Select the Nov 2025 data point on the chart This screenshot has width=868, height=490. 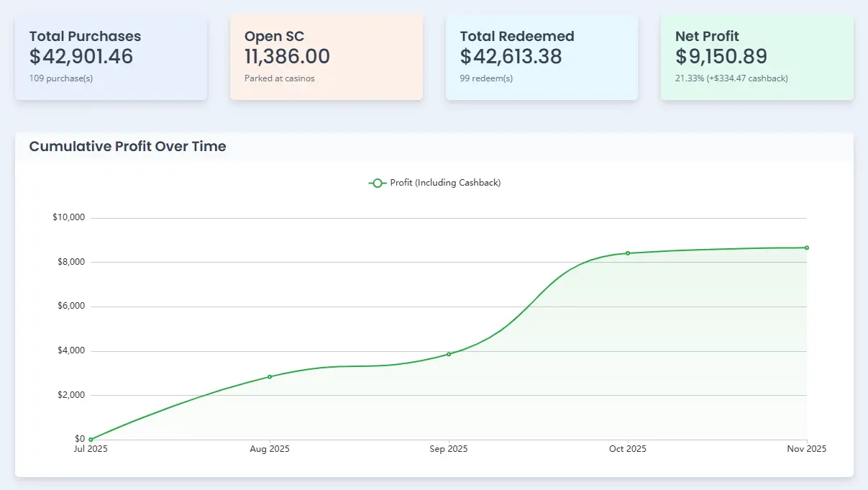tap(806, 247)
